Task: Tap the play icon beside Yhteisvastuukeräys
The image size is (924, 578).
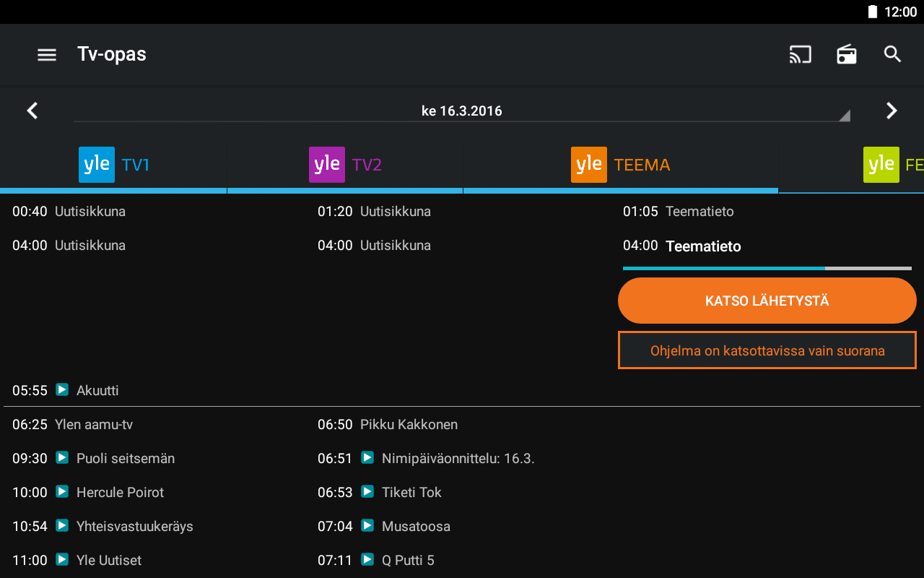Action: pos(62,525)
